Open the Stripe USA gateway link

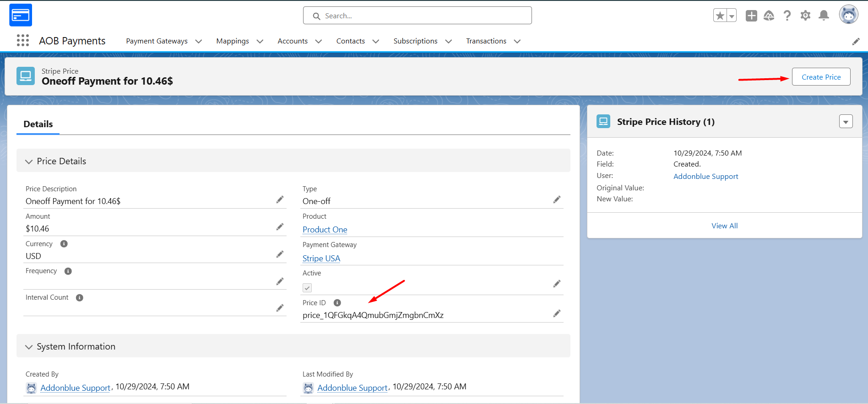coord(321,259)
